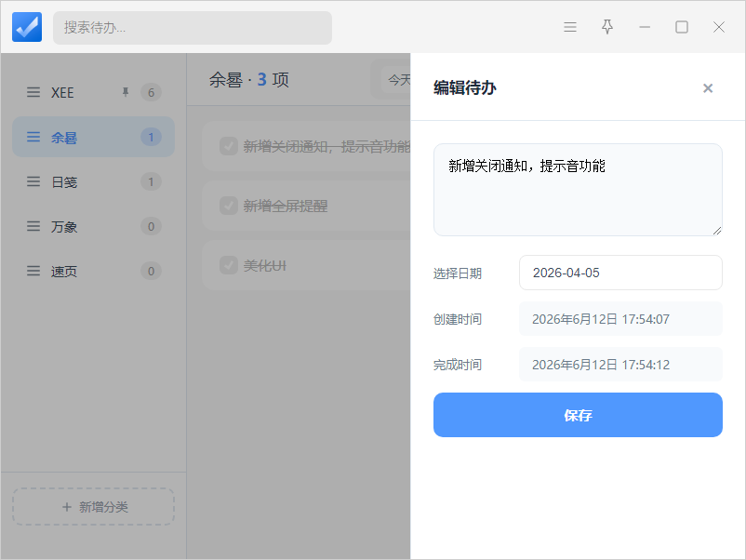746x560 pixels.
Task: Focus the 搜索待办 search box
Action: pos(193,28)
